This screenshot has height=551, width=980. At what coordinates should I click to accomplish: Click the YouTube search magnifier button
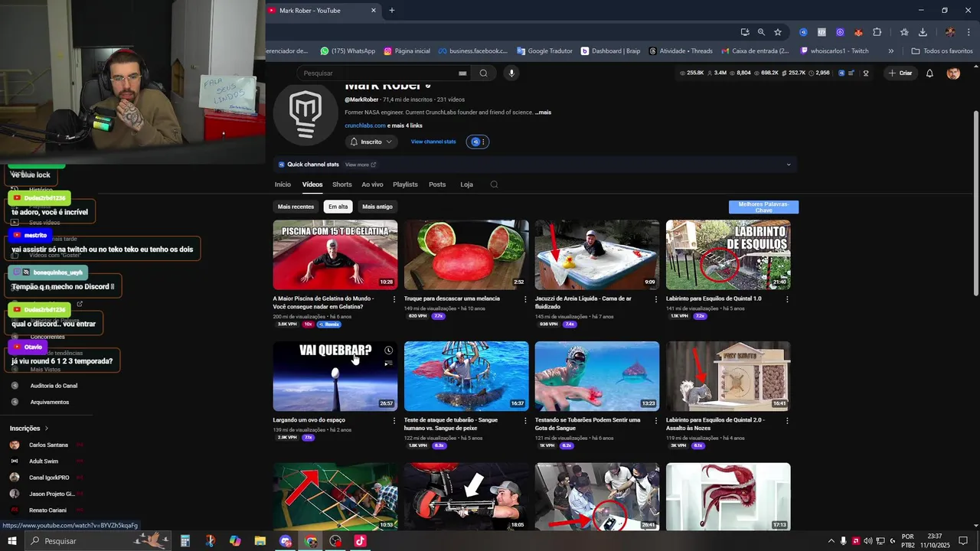pos(483,73)
